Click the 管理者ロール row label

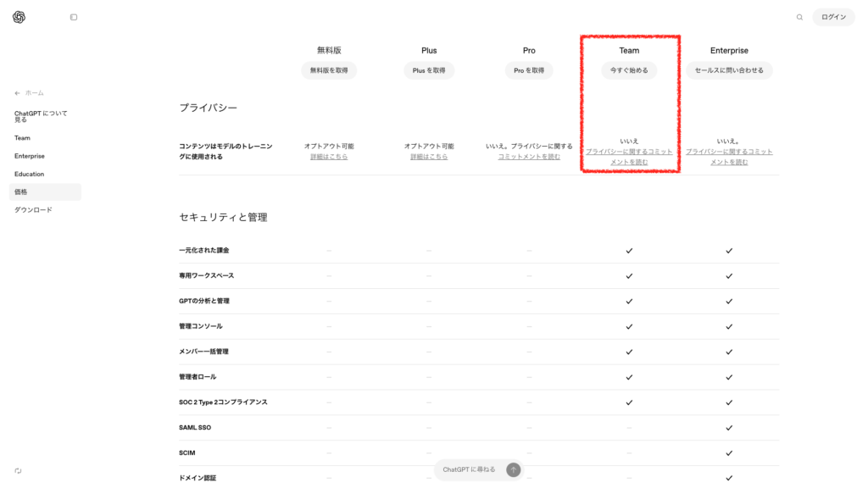[198, 377]
